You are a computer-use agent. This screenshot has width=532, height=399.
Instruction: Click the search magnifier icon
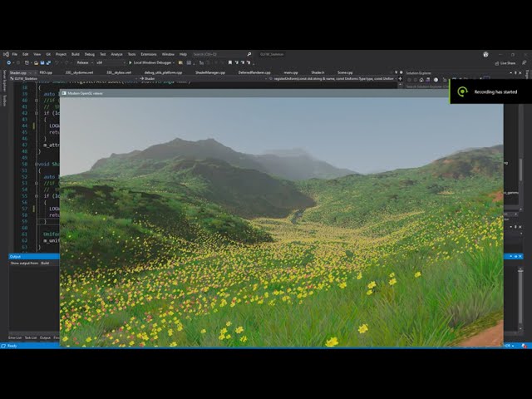tap(249, 54)
